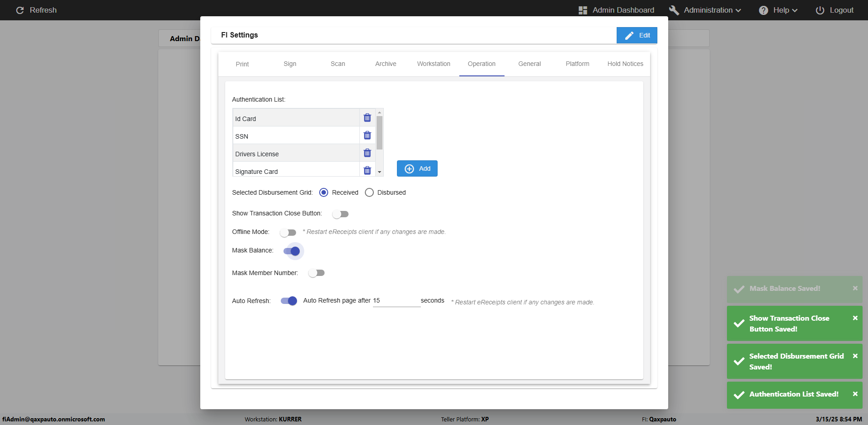The image size is (868, 425).
Task: Switch to the Workstation tab
Action: (434, 64)
